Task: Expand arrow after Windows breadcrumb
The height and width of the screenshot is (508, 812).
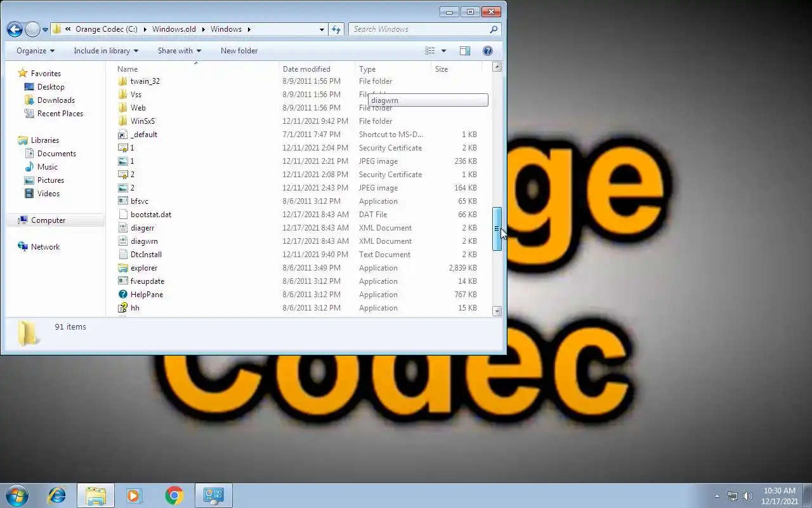Action: point(249,29)
